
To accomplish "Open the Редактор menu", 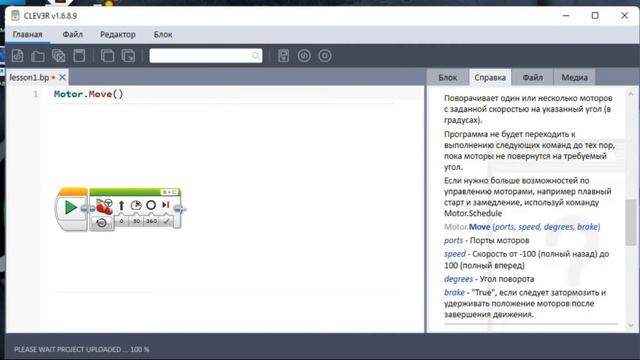I will pyautogui.click(x=118, y=35).
